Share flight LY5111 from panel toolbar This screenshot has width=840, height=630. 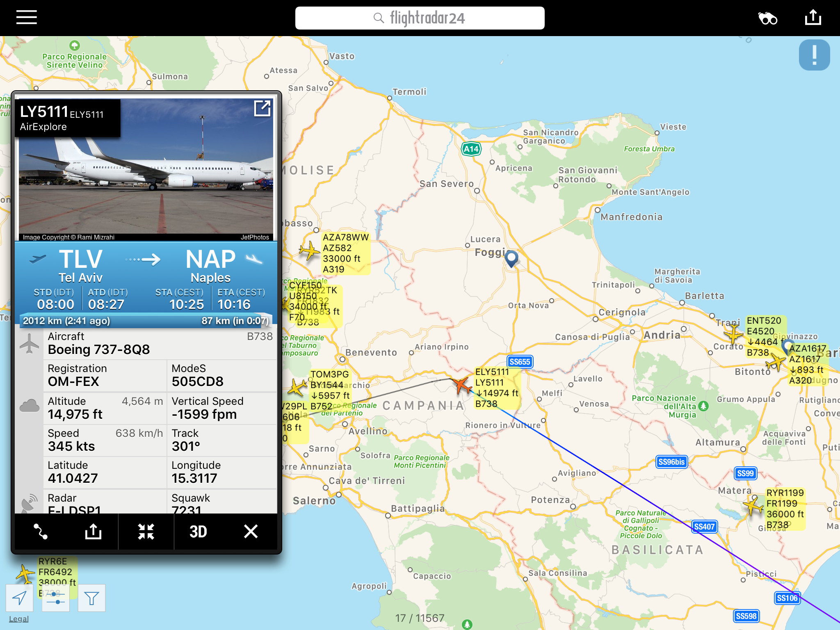coord(93,532)
